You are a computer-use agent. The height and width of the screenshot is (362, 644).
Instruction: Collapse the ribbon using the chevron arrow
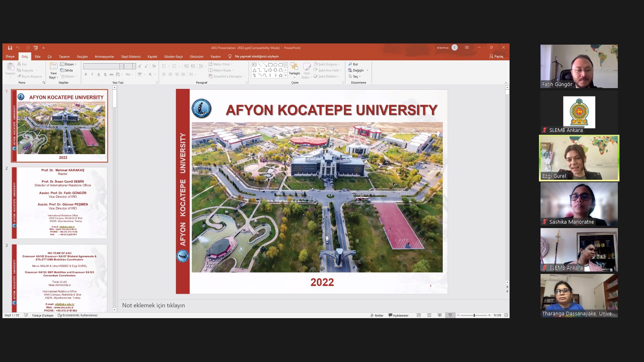[506, 83]
